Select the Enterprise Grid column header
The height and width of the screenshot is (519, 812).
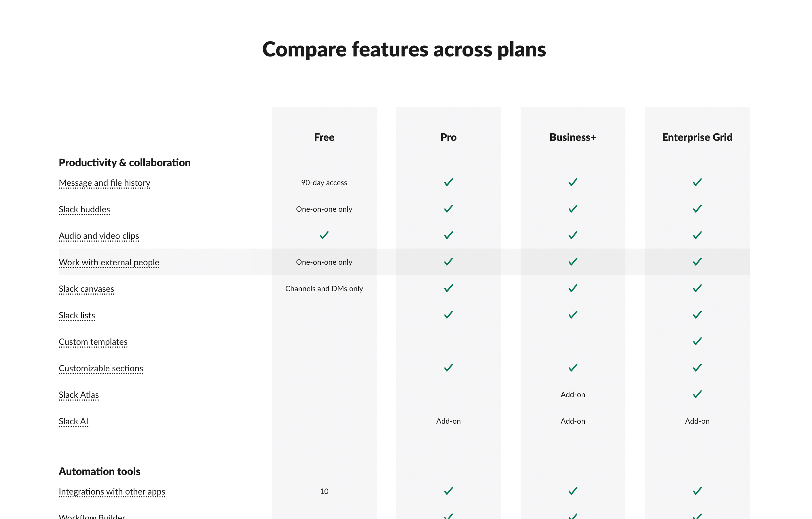coord(697,137)
